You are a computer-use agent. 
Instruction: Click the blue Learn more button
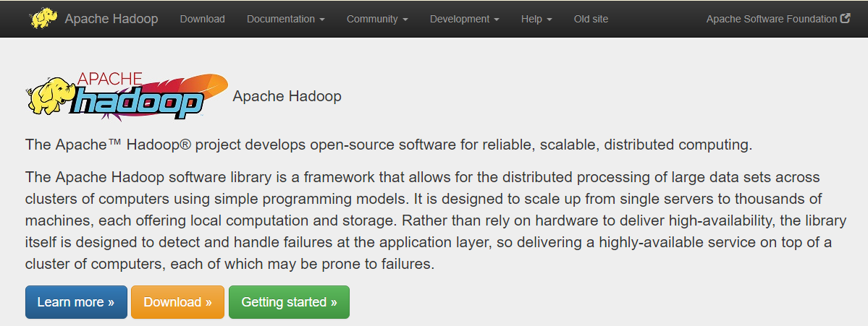pos(76,302)
